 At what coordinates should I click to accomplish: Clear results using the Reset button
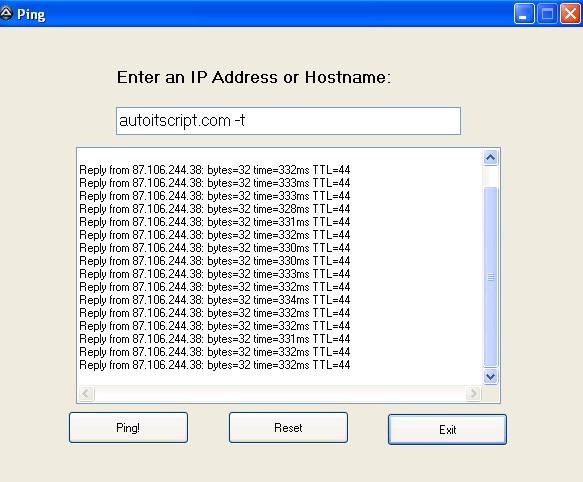point(288,427)
